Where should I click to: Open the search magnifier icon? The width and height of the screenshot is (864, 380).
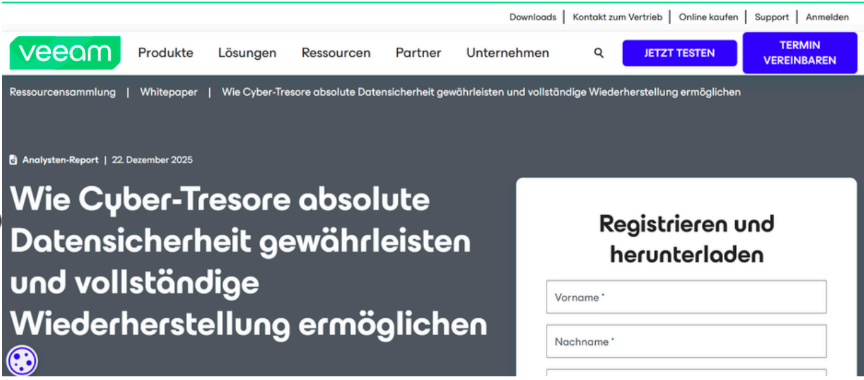point(599,53)
